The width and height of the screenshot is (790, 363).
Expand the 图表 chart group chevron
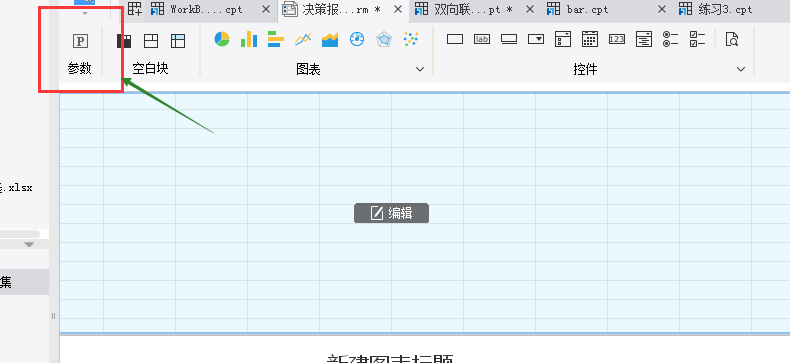click(x=420, y=69)
